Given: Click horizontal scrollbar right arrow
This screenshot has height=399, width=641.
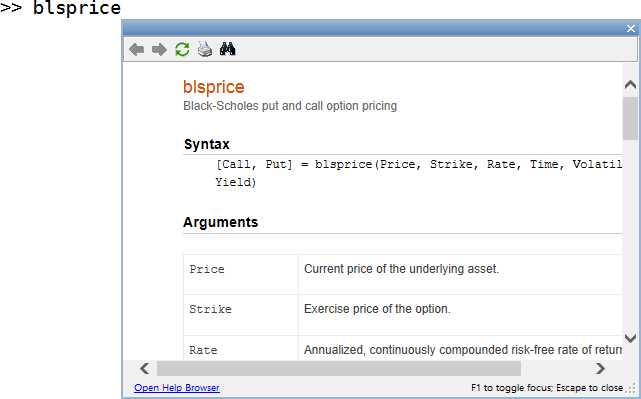Looking at the screenshot, I should 600,368.
